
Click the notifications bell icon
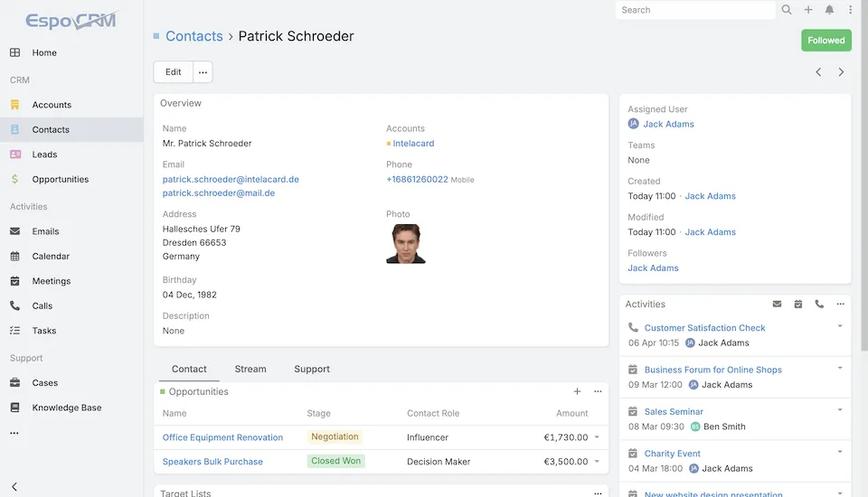point(829,10)
